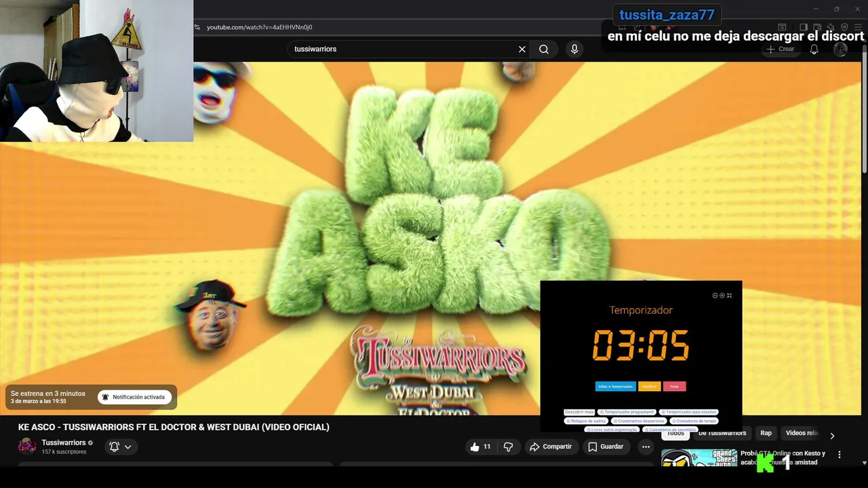
Task: Open the browser shield icon
Action: point(844,27)
